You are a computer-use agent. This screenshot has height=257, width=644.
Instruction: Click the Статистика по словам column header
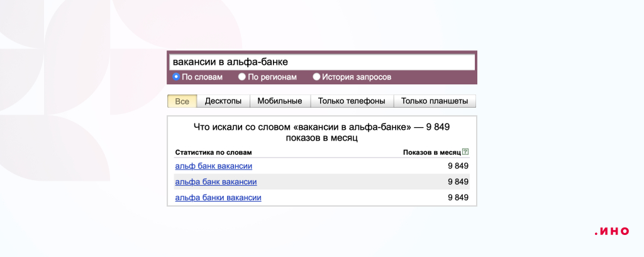coord(213,152)
